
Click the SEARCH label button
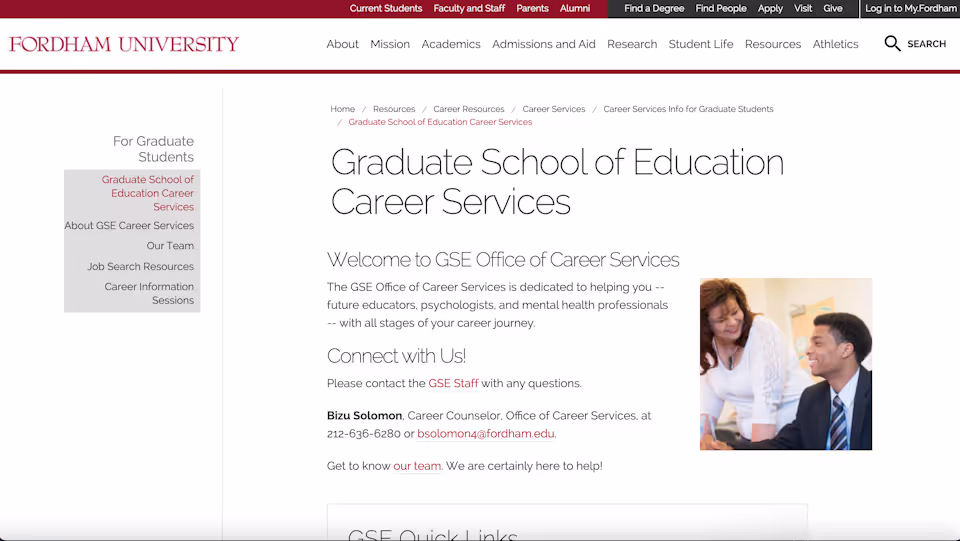926,44
